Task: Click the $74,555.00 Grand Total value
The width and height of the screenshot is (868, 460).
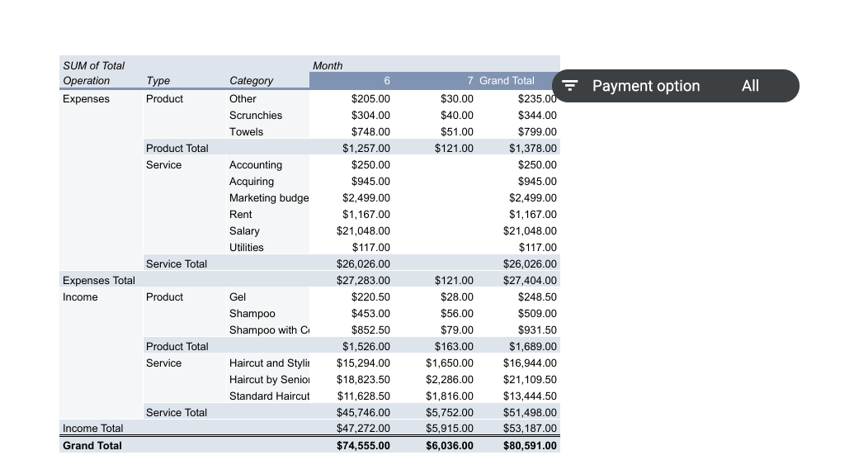Action: point(363,446)
